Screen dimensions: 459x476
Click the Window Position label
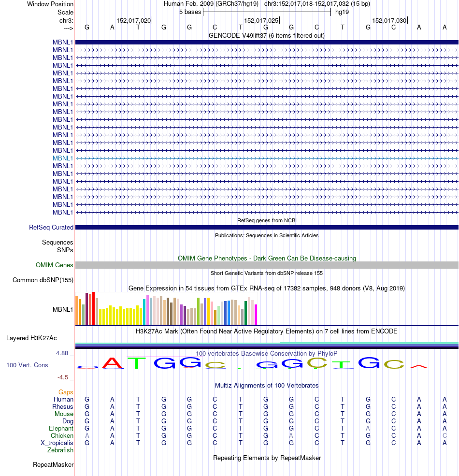[50, 4]
